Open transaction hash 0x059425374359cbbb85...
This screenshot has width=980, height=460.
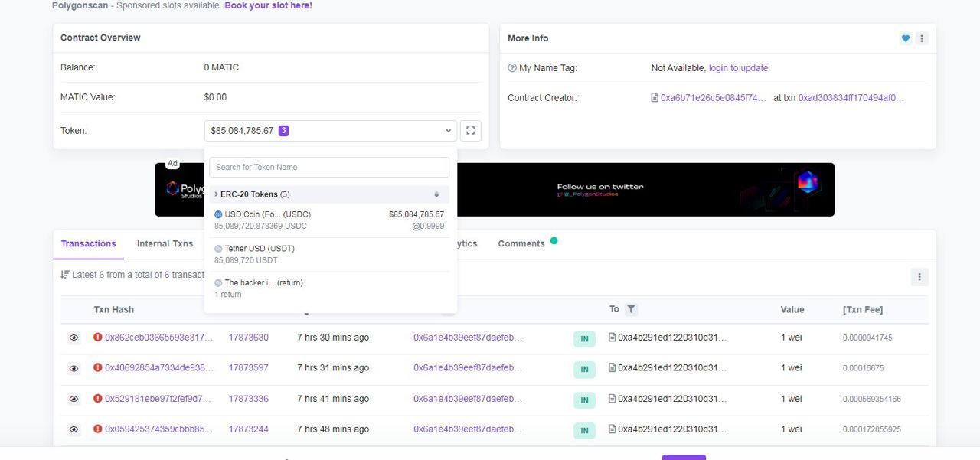[x=159, y=429]
